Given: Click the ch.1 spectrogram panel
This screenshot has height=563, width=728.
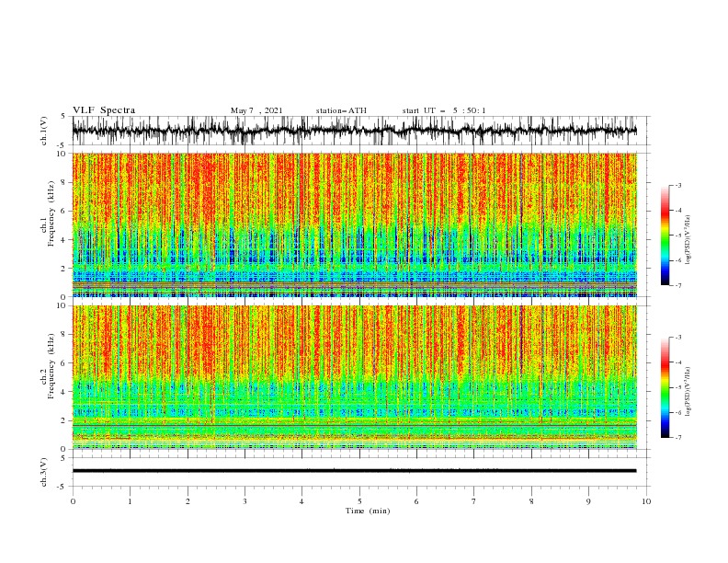Looking at the screenshot, I should [x=354, y=224].
